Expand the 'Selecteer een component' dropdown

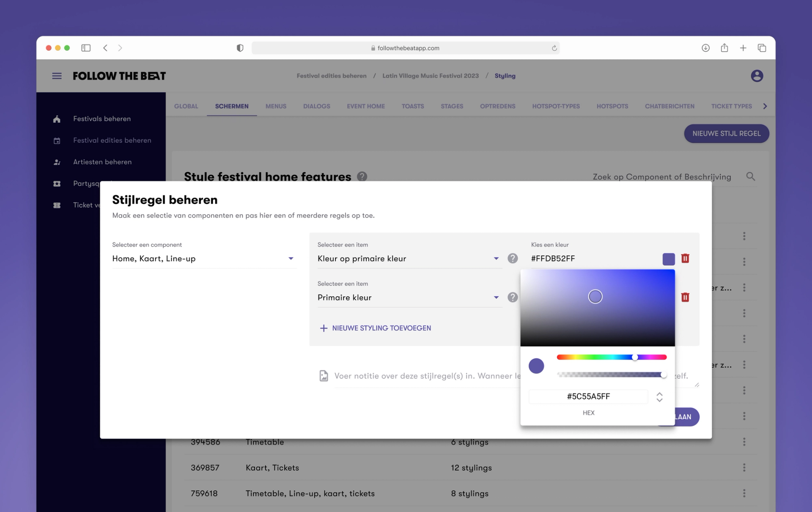point(291,259)
